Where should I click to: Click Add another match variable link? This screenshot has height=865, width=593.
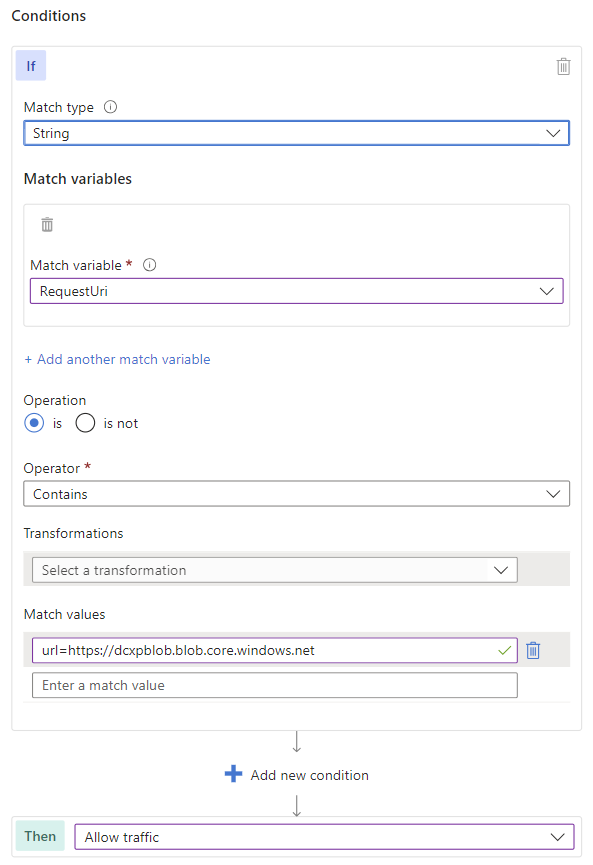pos(117,359)
